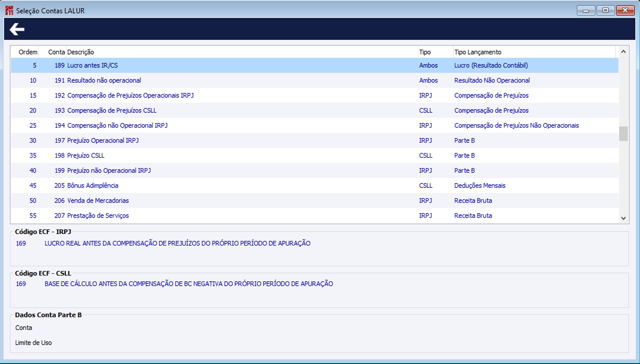Click Receita Bruta in Prestação de Serviços row
Image resolution: width=640 pixels, height=364 pixels.
pos(473,215)
